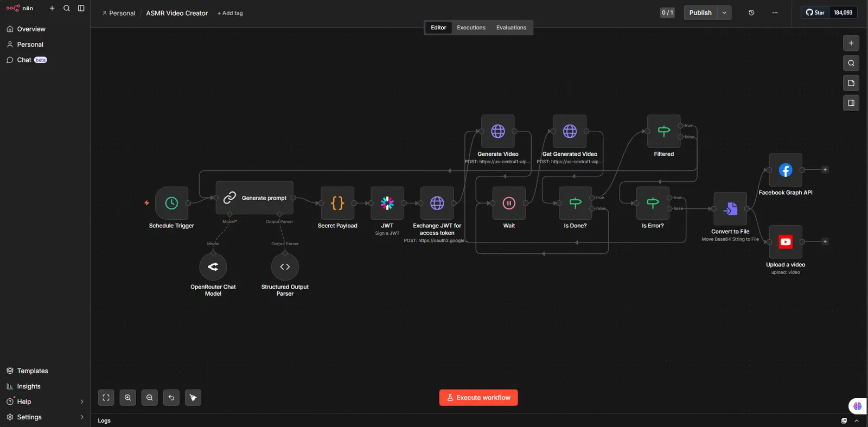The height and width of the screenshot is (427, 868).
Task: Select the Get Generated Video node
Action: [x=570, y=131]
